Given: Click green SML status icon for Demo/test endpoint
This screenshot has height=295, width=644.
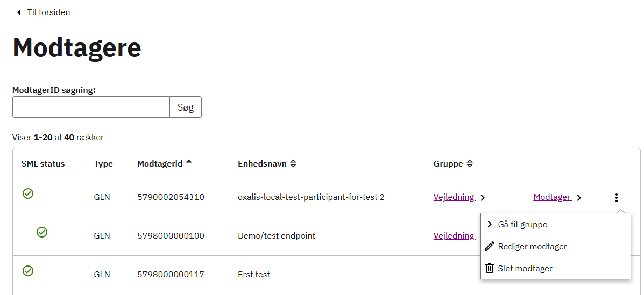Looking at the screenshot, I should pos(42,232).
